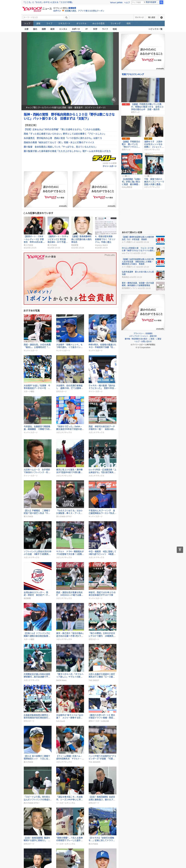Screen dimensions: 186x868
Task: Select the 科学 category
Action: (95, 29)
